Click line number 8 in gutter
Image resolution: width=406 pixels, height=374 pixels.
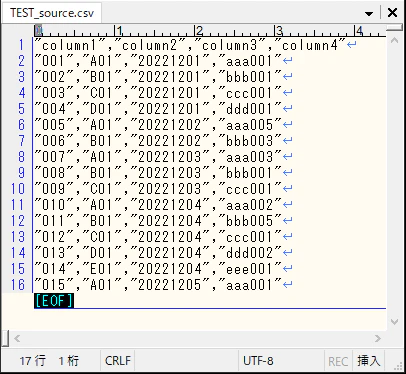click(21, 157)
